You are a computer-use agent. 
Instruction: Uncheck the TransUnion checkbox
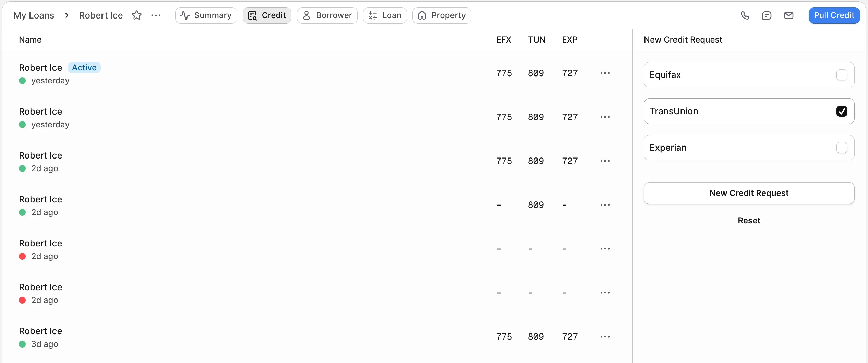(x=842, y=111)
